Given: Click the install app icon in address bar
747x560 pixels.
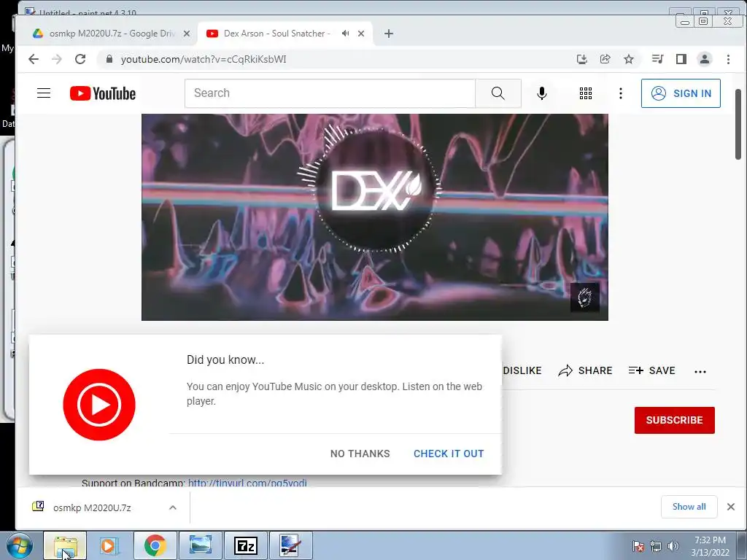Looking at the screenshot, I should pyautogui.click(x=581, y=59).
